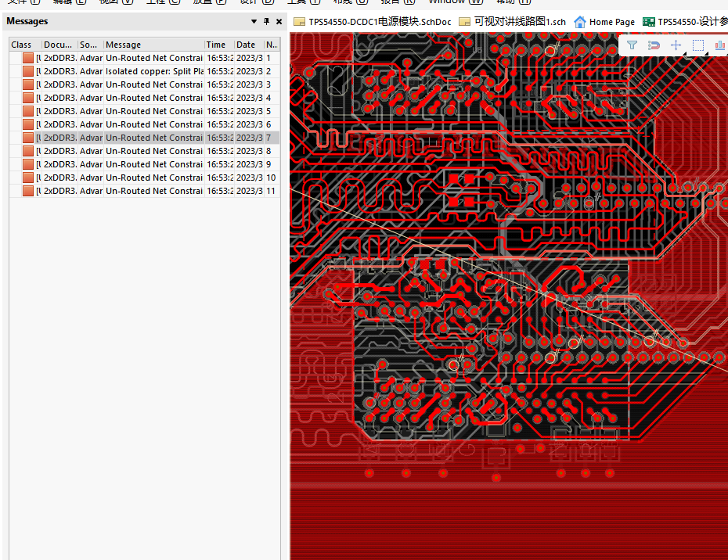Click the align objects bar-chart icon
The image size is (728, 560).
[720, 45]
